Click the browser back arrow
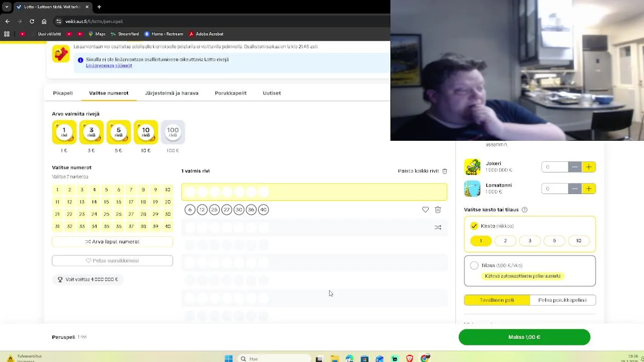 pos(7,21)
